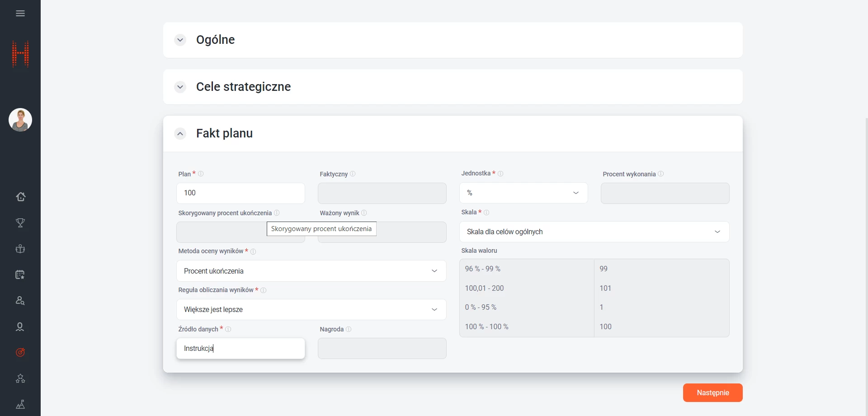
Task: Open the mountain flag icon
Action: tap(20, 405)
